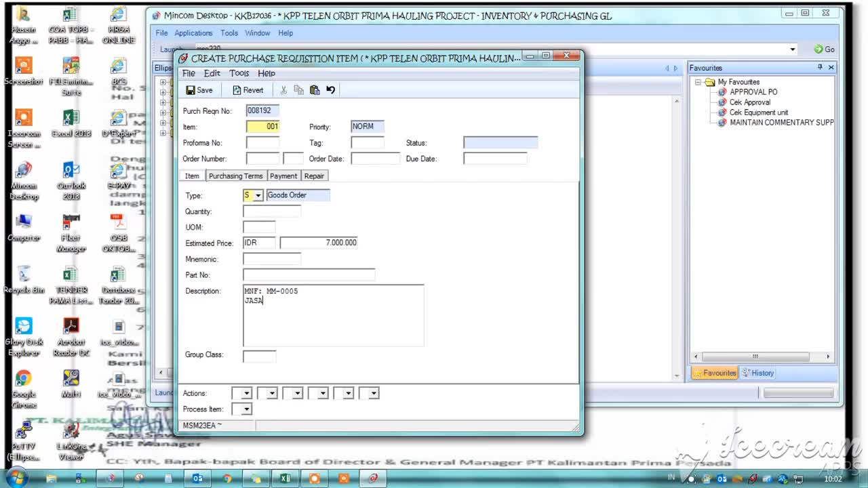Collapse the My Favourites folder
This screenshot has width=868, height=488.
coord(698,82)
